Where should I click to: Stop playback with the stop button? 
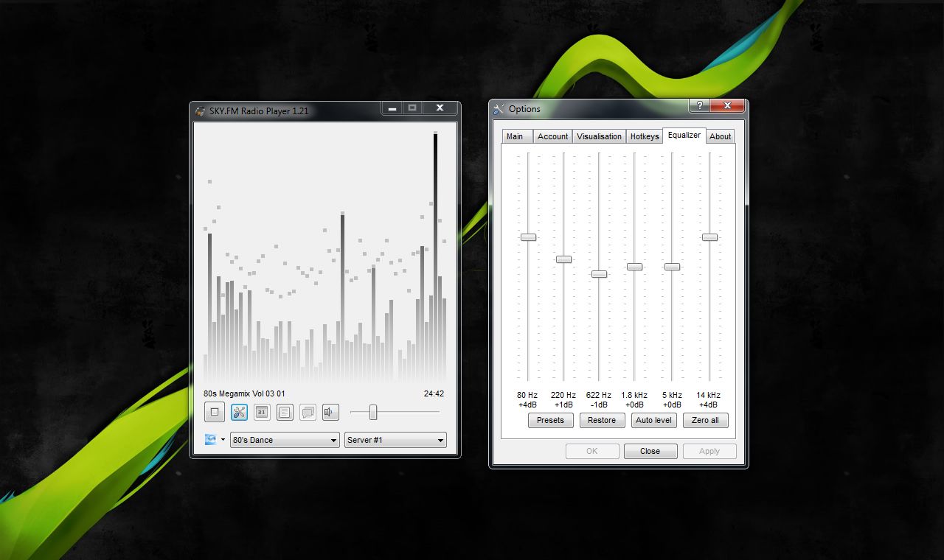pos(214,413)
